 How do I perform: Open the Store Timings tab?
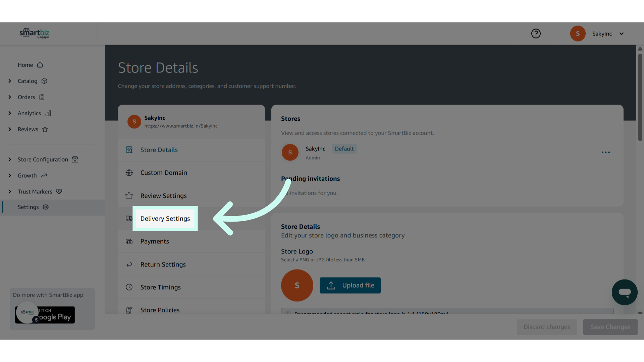[x=191, y=287]
